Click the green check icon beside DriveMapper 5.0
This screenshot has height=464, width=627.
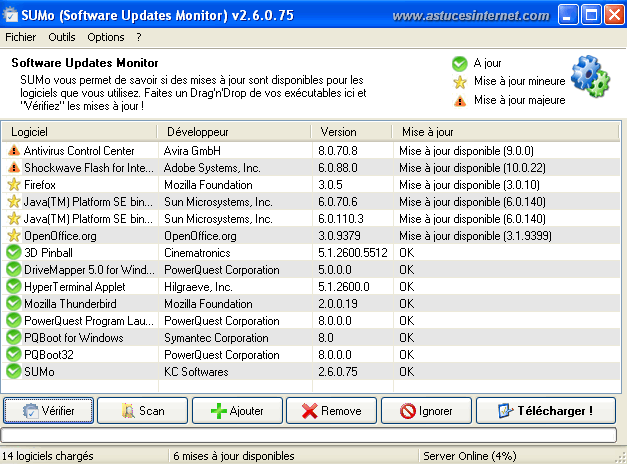(14, 270)
